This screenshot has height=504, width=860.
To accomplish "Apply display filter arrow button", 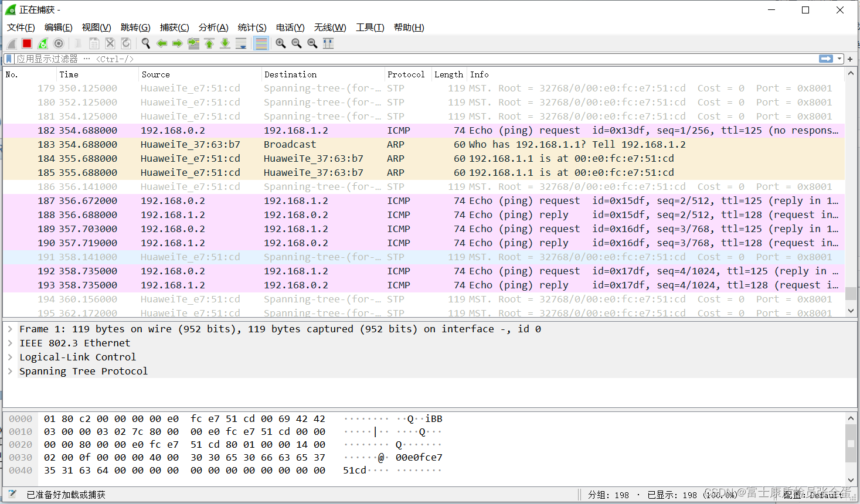I will 826,59.
